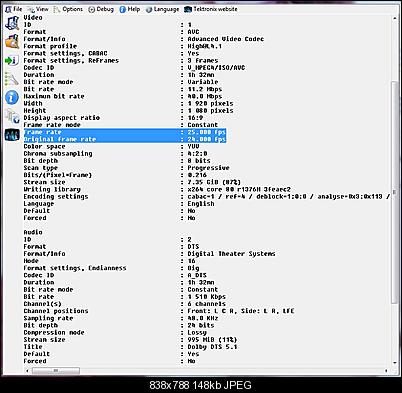The width and height of the screenshot is (402, 393).
Task: Click the 'Maximum bit rate' label
Action: (54, 96)
